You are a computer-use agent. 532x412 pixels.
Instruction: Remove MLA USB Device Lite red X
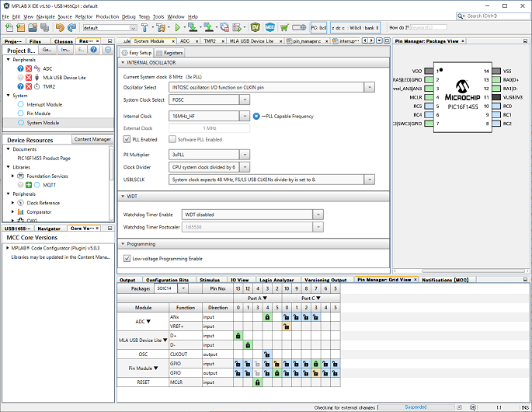[x=29, y=78]
